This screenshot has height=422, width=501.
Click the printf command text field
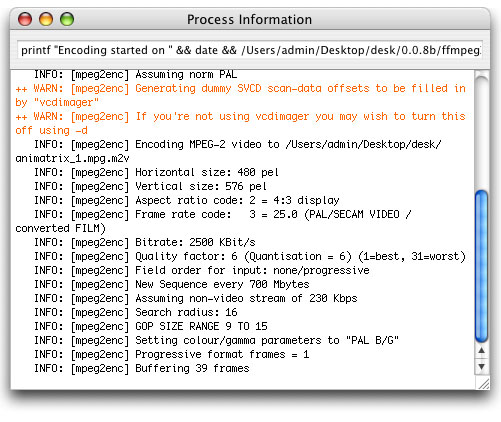pyautogui.click(x=250, y=50)
